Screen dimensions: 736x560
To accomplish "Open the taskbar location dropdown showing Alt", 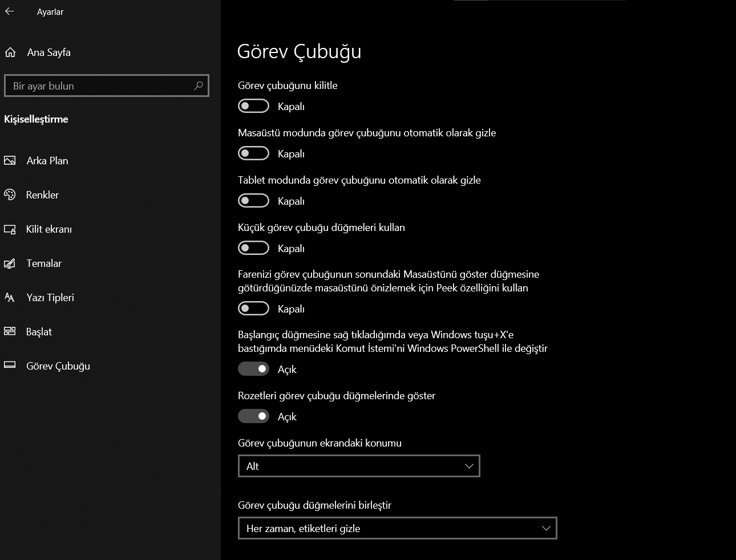I will (359, 466).
